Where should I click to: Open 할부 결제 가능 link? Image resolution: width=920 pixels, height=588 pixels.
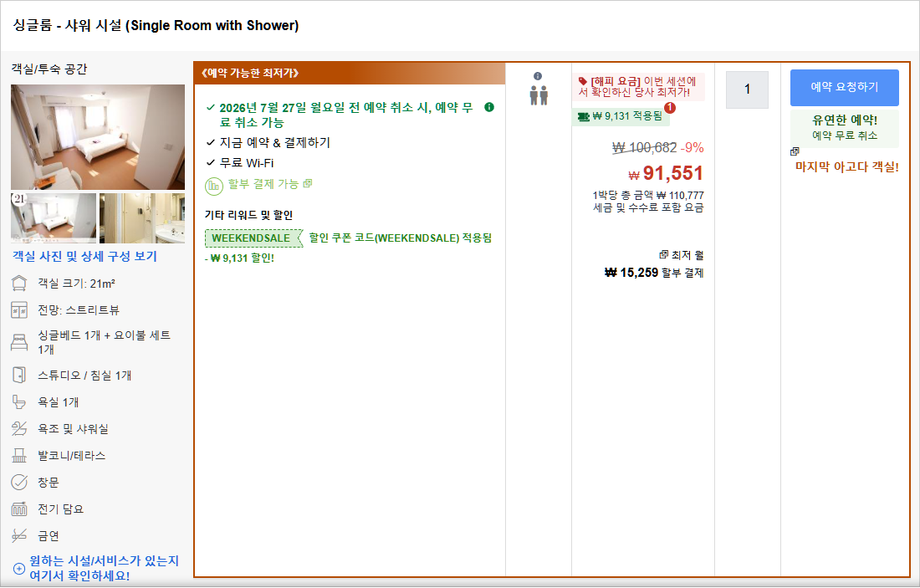pos(263,184)
